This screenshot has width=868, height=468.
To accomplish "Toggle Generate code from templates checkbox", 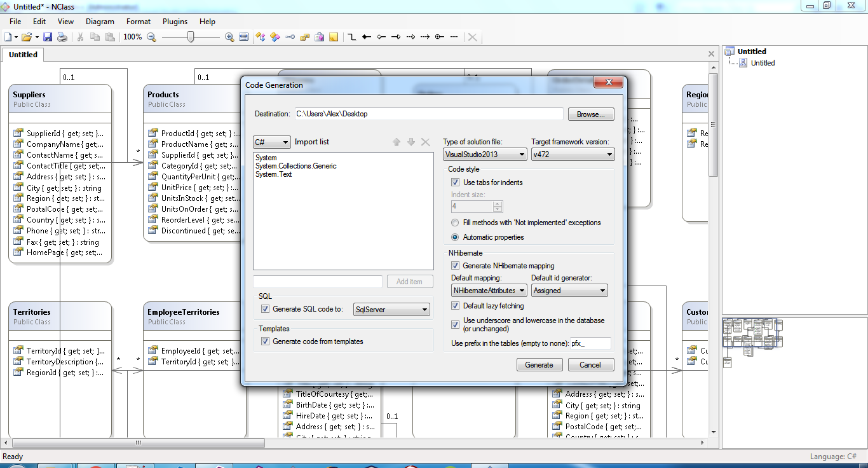I will [265, 341].
